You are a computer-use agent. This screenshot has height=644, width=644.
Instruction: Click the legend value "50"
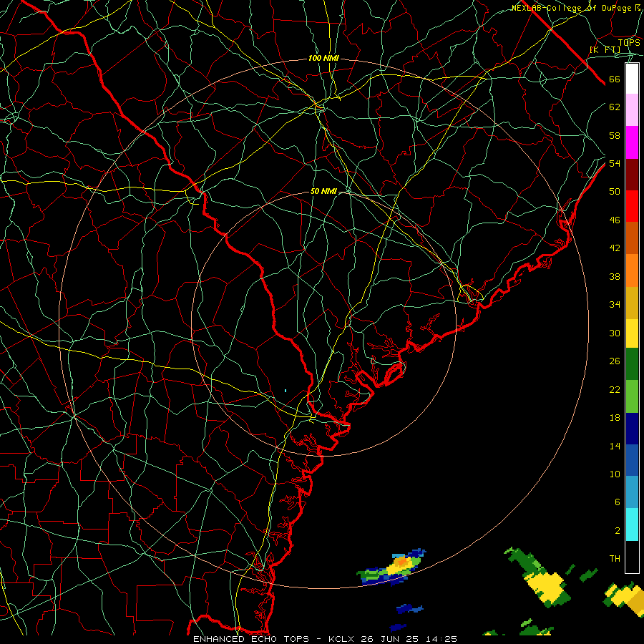coord(615,192)
